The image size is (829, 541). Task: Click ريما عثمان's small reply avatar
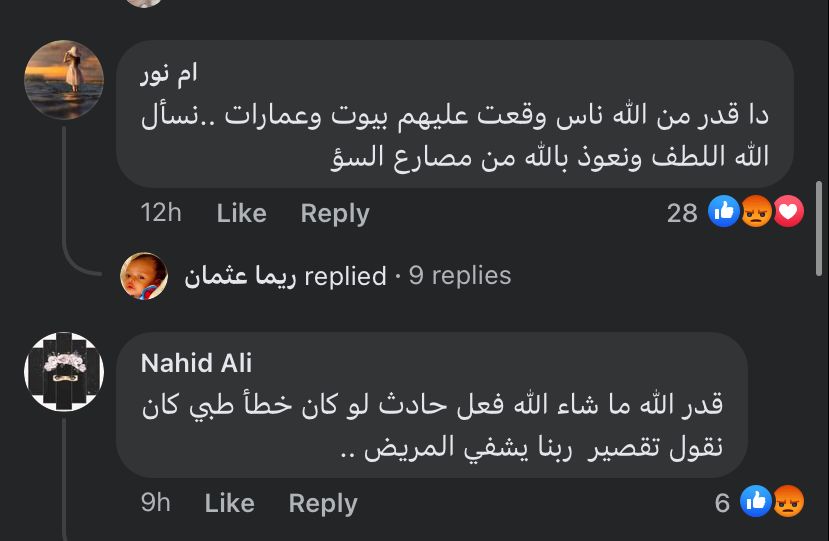click(x=144, y=276)
